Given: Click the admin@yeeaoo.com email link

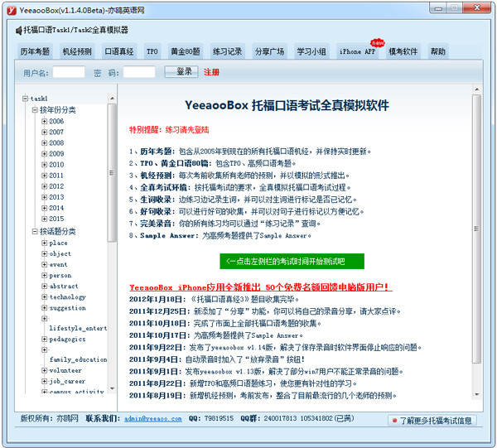Looking at the screenshot, I should (153, 419).
